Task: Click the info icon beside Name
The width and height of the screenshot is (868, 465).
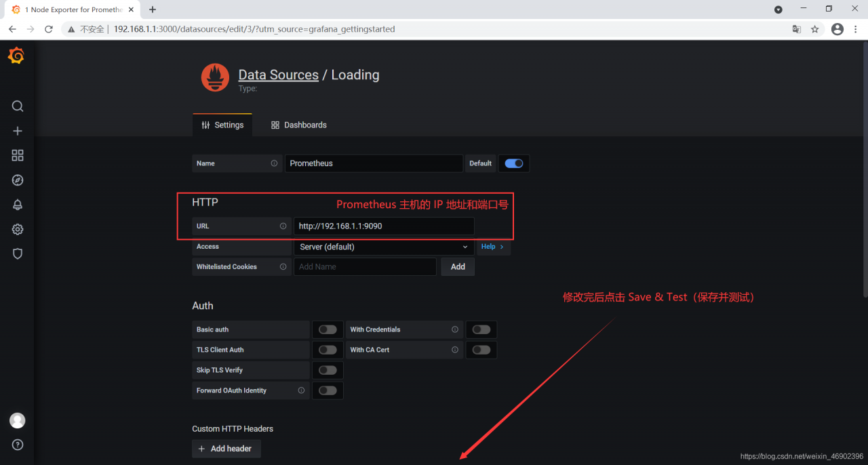Action: click(x=274, y=163)
